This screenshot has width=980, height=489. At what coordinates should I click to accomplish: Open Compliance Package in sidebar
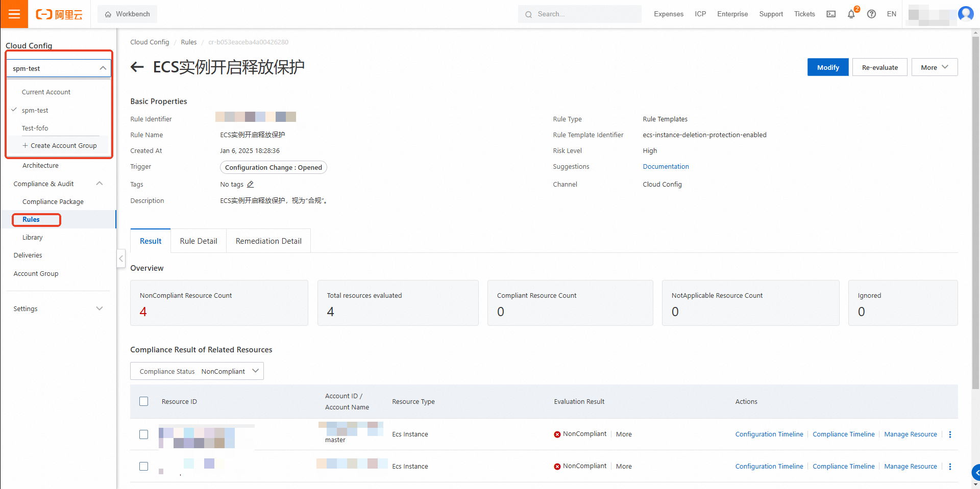coord(53,202)
